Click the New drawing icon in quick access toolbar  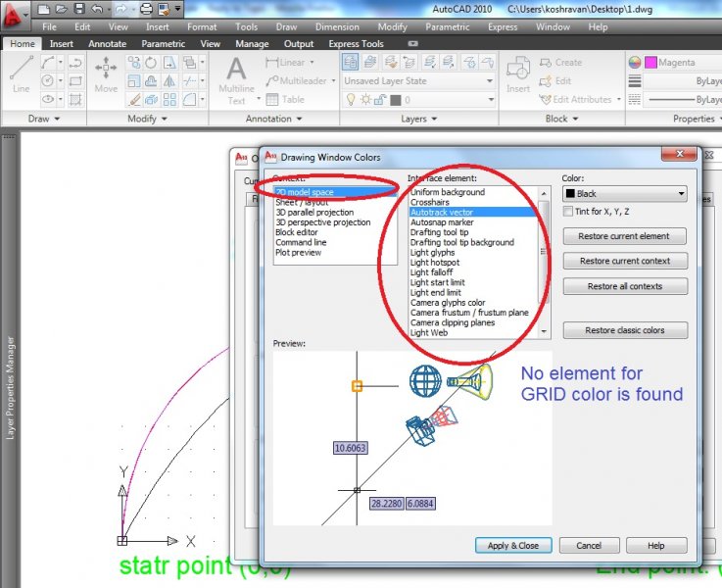(x=44, y=8)
